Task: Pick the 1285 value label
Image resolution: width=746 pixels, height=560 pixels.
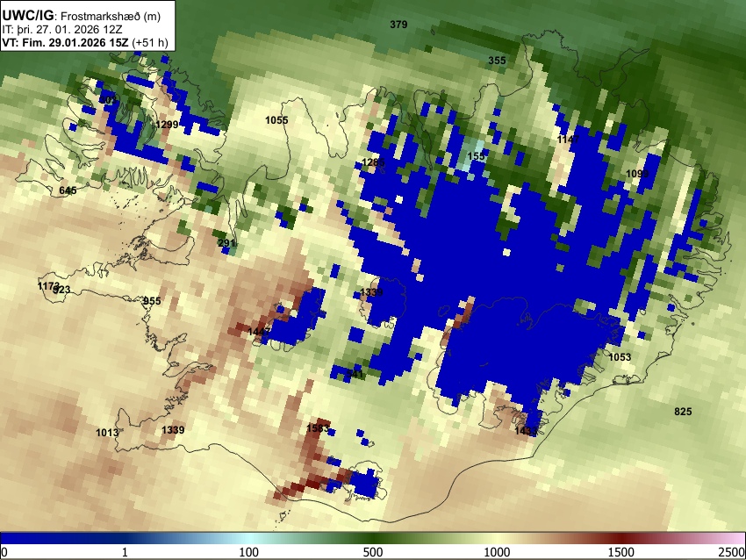Action: [373, 162]
